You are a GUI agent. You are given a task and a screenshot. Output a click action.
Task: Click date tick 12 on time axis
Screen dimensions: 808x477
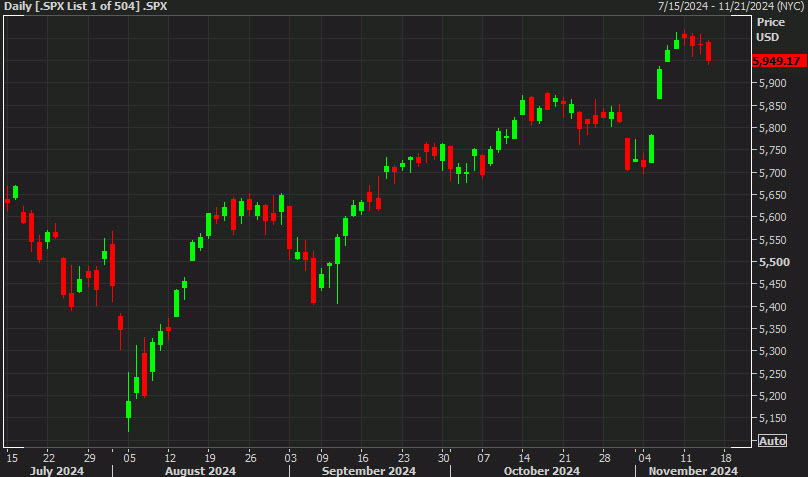coord(170,457)
